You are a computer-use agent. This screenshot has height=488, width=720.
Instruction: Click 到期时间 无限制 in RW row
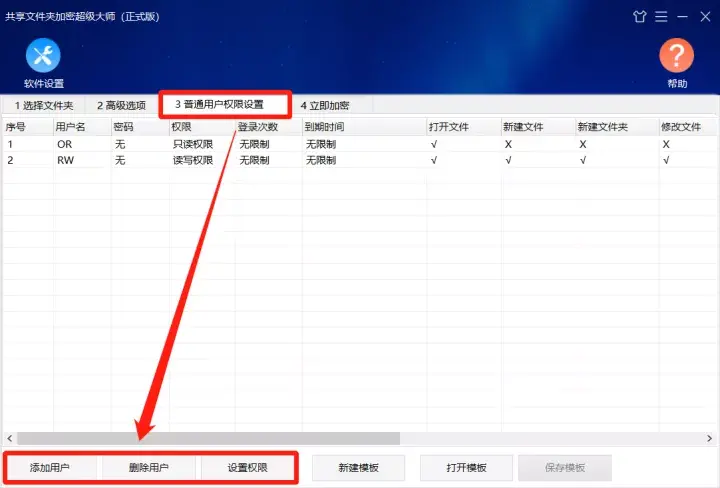coord(321,160)
